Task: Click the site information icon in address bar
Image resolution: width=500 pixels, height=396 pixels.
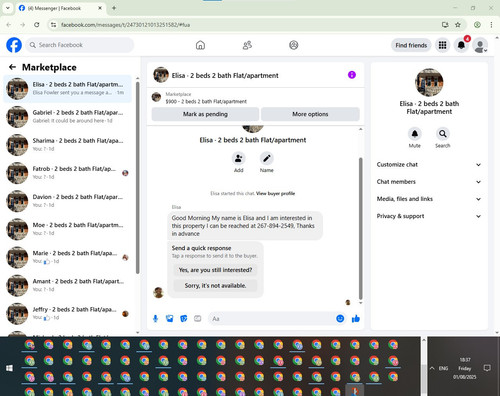Action: tap(53, 25)
